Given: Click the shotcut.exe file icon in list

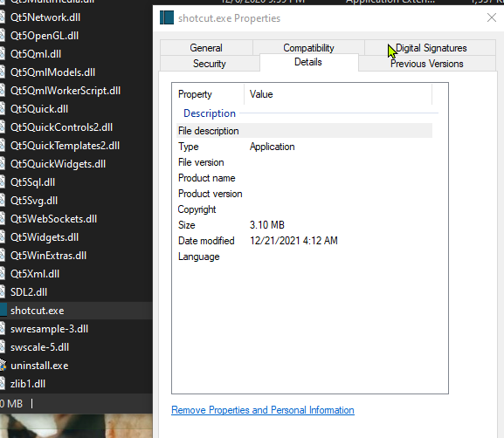Looking at the screenshot, I should point(3,311).
